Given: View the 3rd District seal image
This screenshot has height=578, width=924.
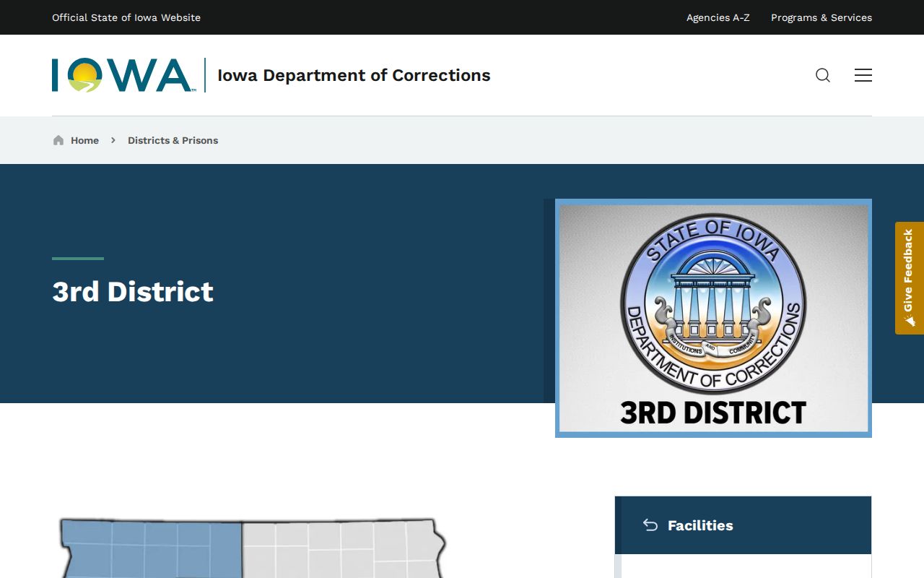Looking at the screenshot, I should 713,318.
